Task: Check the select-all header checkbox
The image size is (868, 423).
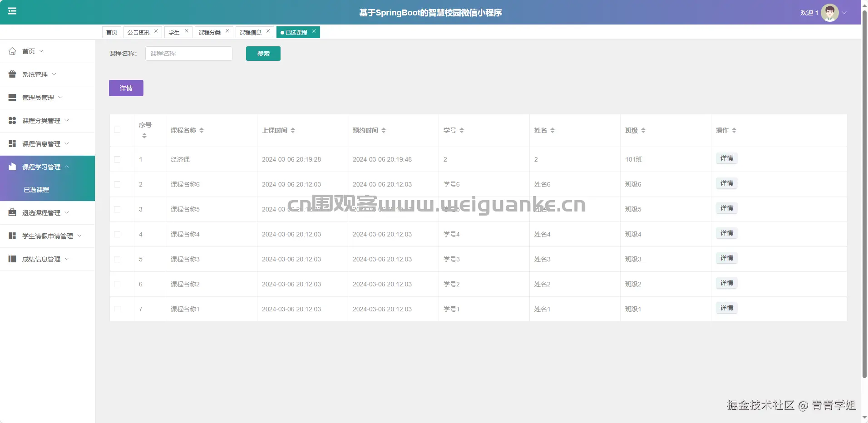Action: tap(117, 130)
